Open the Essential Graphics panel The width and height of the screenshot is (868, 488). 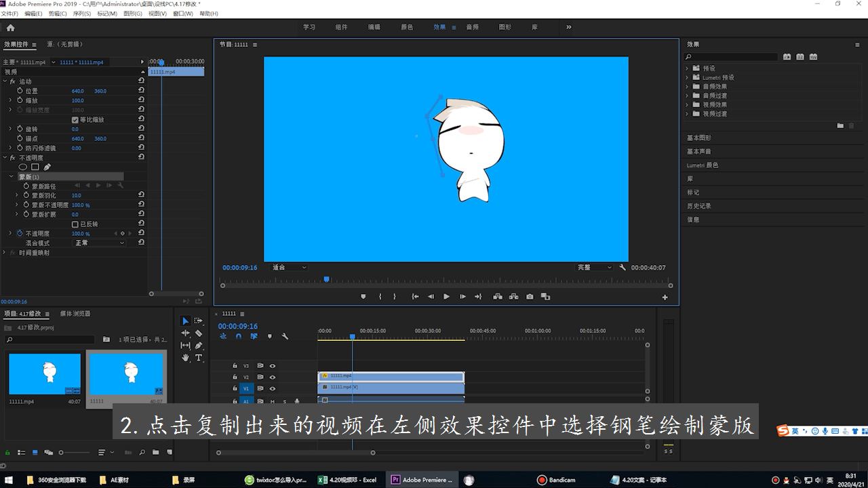point(699,138)
